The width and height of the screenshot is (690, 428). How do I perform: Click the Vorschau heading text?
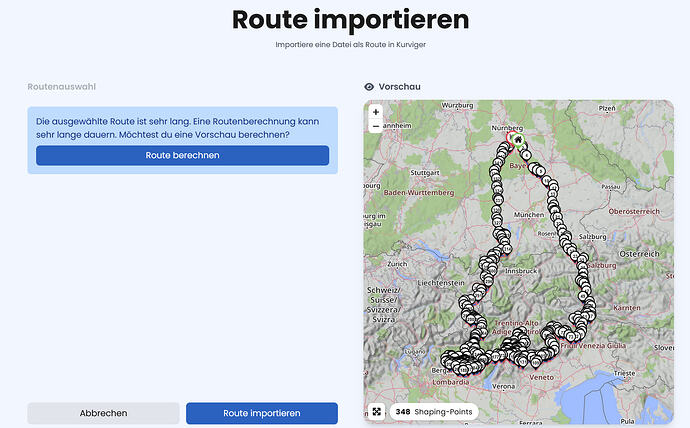(x=400, y=87)
